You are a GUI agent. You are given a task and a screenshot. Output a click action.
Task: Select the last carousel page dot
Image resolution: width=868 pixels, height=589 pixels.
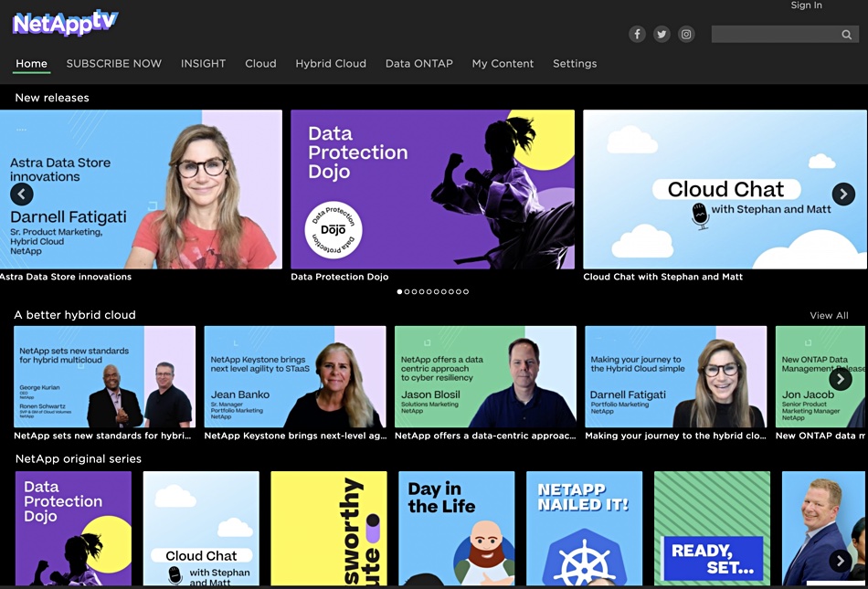[x=466, y=291]
